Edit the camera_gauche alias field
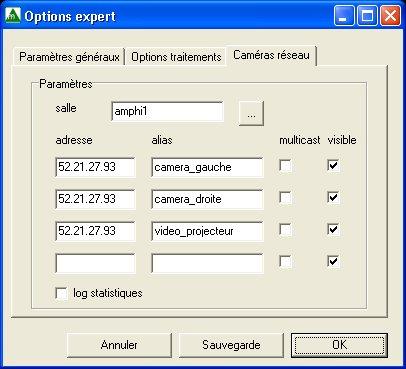Image resolution: width=406 pixels, height=369 pixels. tap(207, 167)
